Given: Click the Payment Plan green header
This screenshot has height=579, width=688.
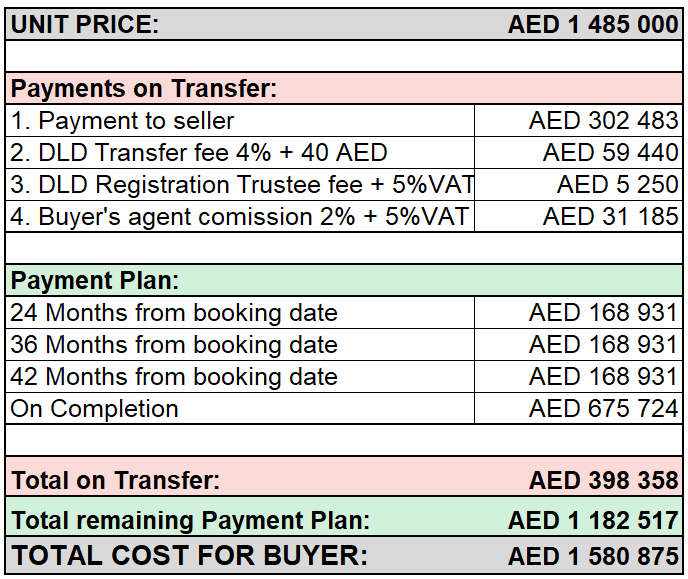Looking at the screenshot, I should (344, 280).
